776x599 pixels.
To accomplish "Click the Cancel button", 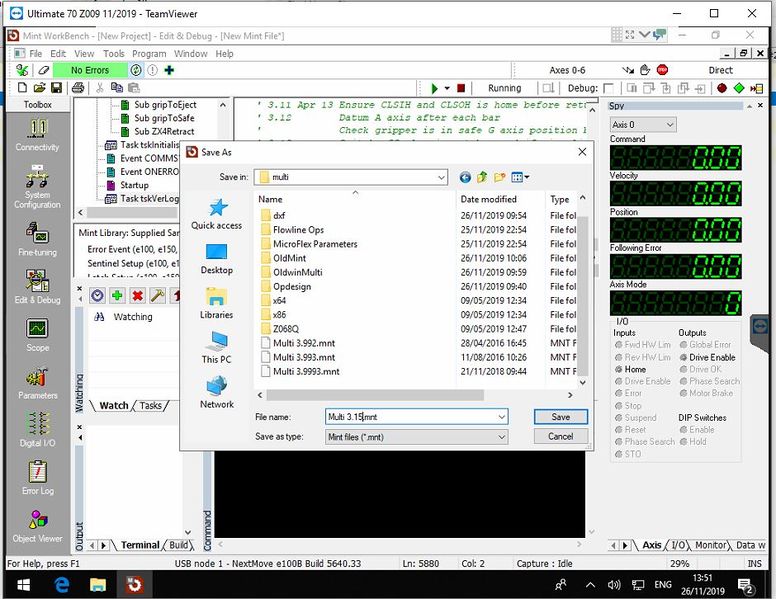I will [x=561, y=437].
